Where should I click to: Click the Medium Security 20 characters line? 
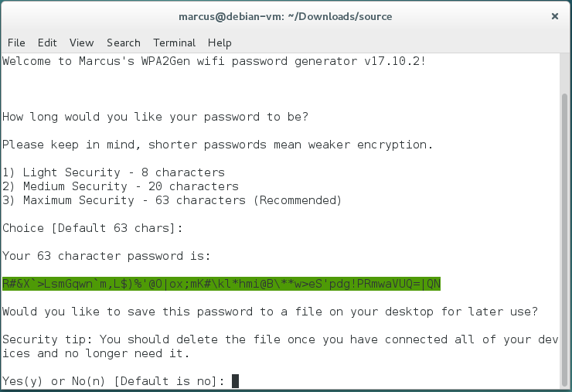pos(121,186)
